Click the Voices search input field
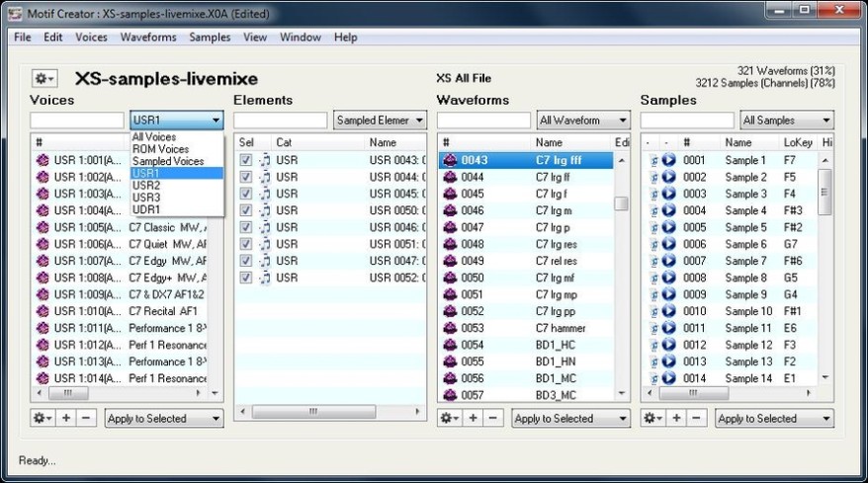Image resolution: width=868 pixels, height=483 pixels. (x=77, y=121)
